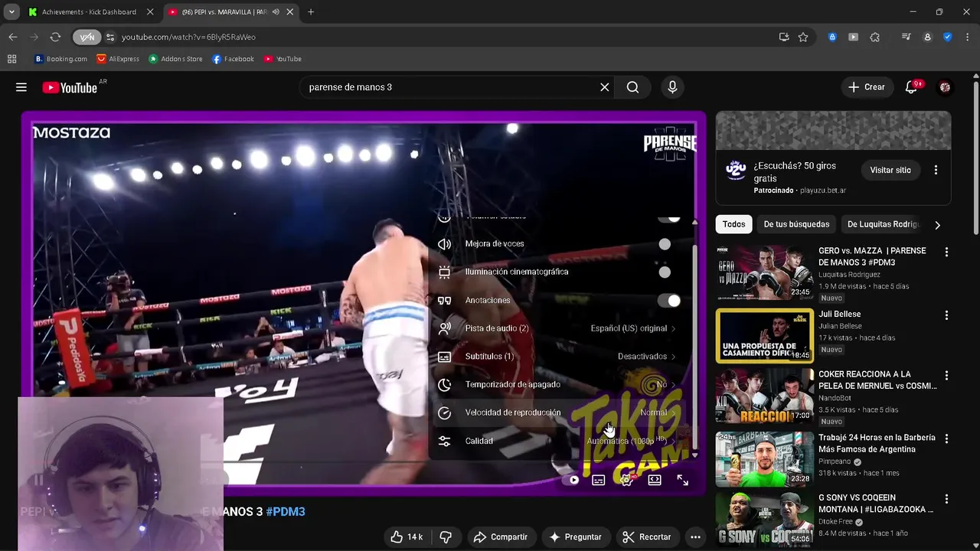The image size is (980, 551).
Task: Click the Recortar button
Action: pyautogui.click(x=647, y=537)
